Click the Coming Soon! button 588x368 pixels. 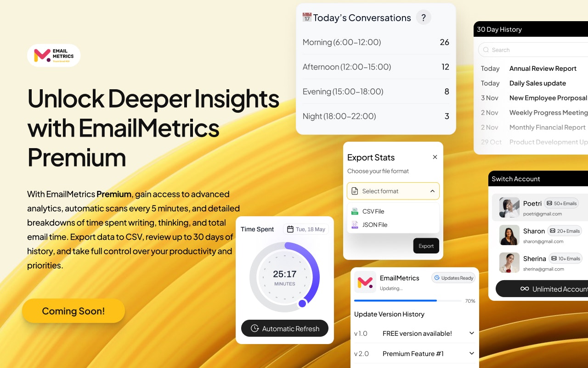pyautogui.click(x=73, y=311)
